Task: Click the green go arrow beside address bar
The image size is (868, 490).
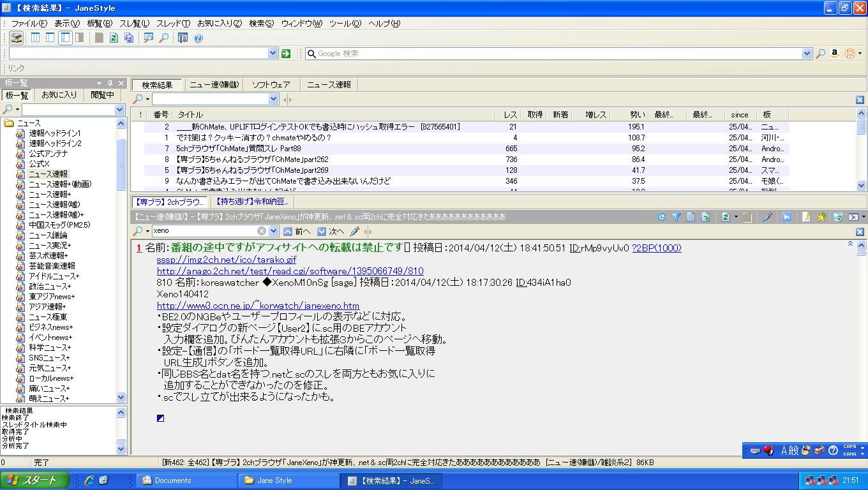Action: coord(286,54)
